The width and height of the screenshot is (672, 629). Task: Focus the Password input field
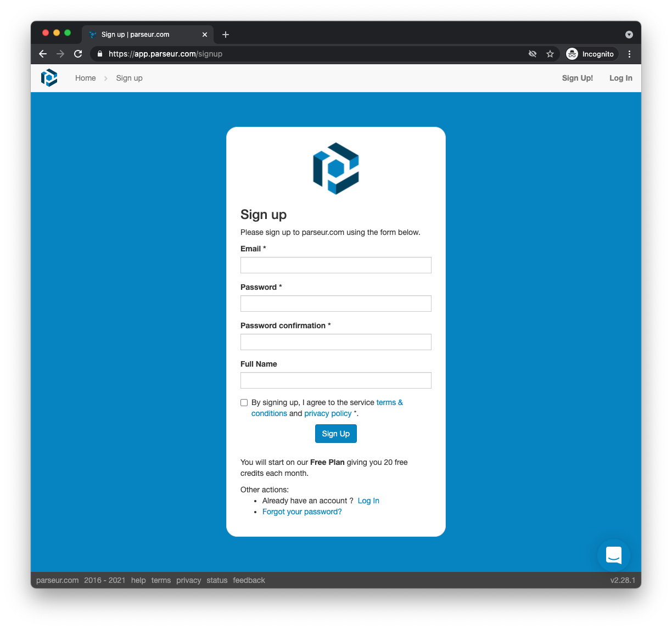336,304
